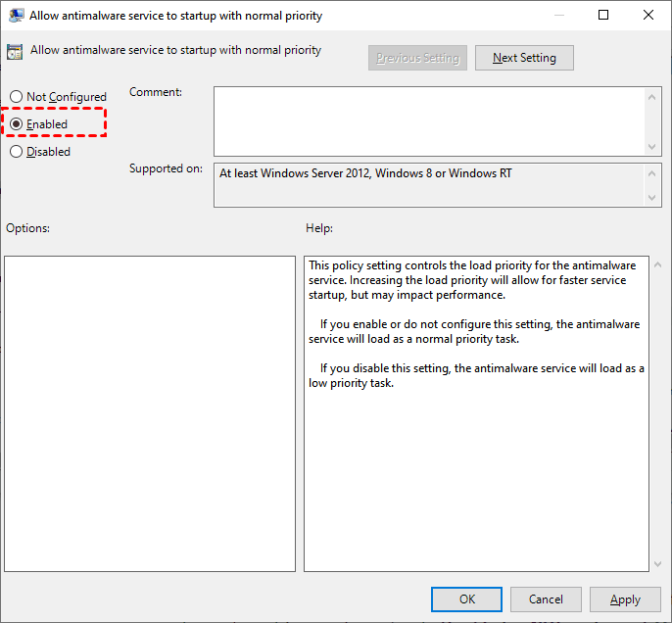Click the 'Help:' label
The width and height of the screenshot is (672, 623).
319,228
